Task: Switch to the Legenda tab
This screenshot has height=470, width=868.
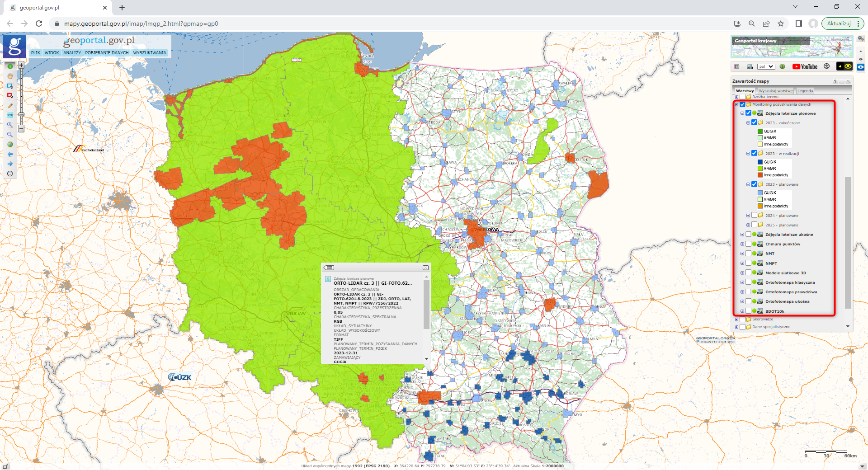Action: [805, 91]
